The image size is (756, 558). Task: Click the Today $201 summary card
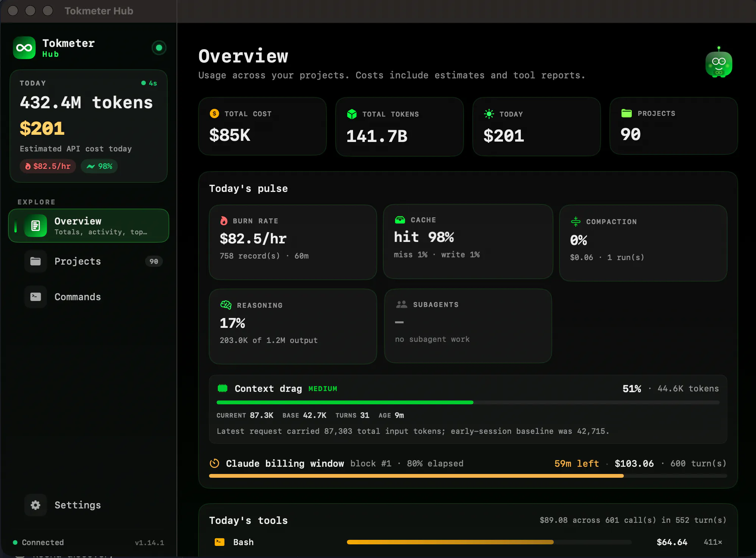click(537, 126)
